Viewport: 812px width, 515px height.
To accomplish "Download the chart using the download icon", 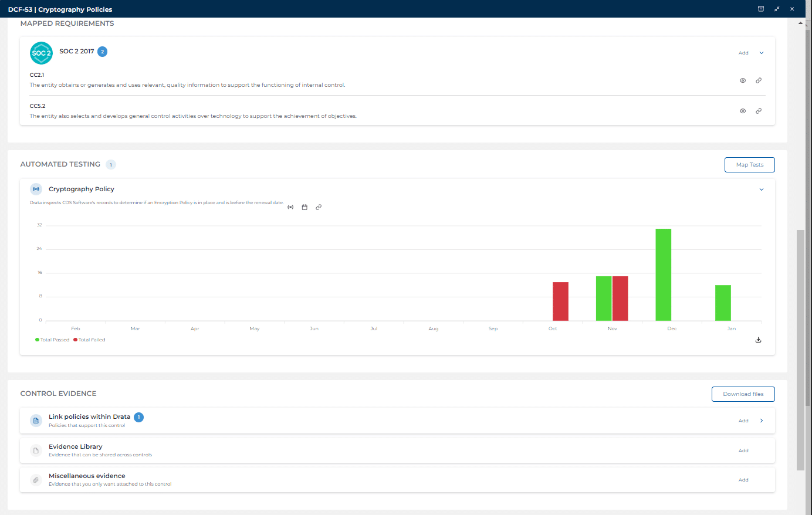I will tap(758, 340).
